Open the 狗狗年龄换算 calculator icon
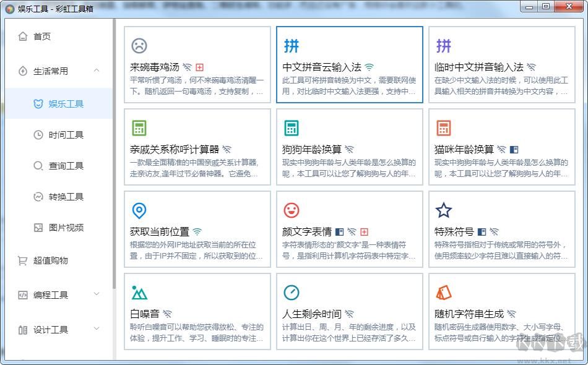The height and width of the screenshot is (365, 588). click(291, 127)
